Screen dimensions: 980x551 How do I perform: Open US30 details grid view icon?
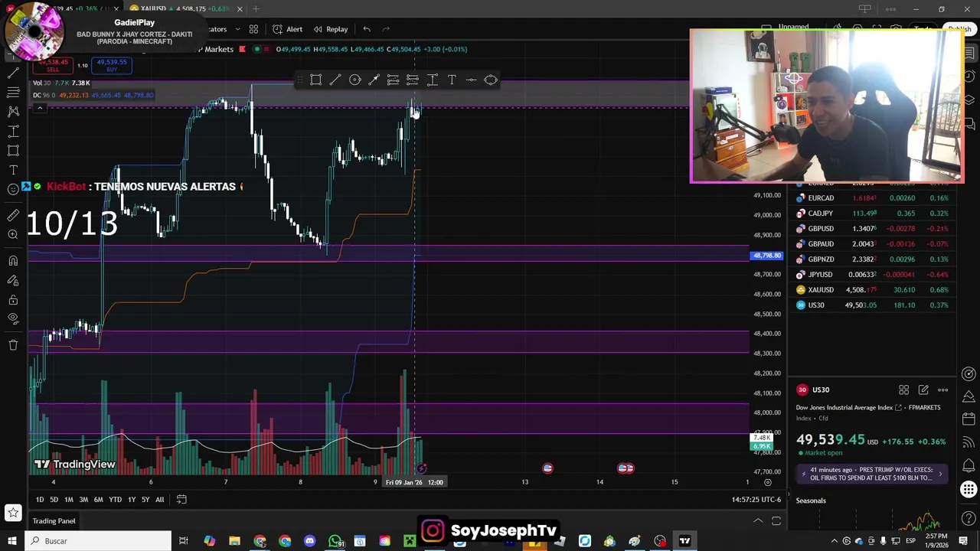point(903,390)
